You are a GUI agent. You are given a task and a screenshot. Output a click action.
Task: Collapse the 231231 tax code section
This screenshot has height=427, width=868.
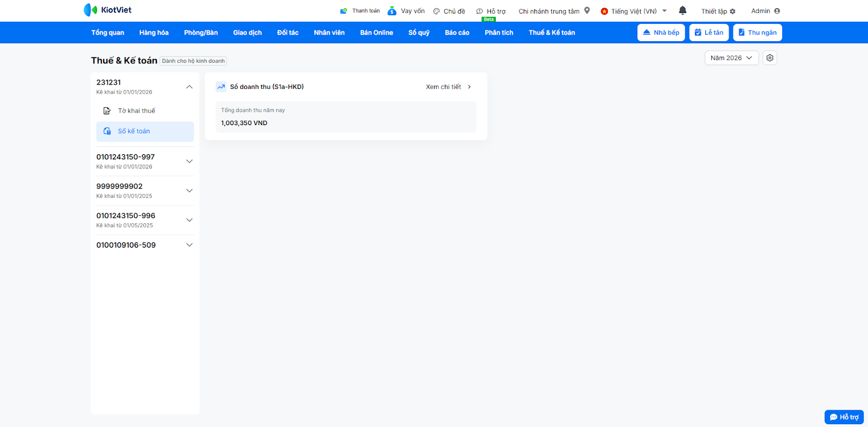(189, 87)
